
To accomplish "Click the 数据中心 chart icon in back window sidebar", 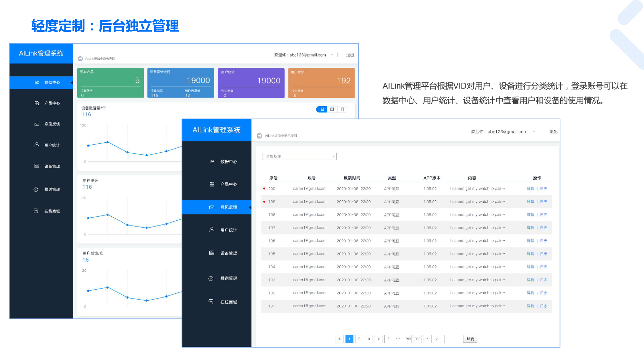I will click(37, 82).
